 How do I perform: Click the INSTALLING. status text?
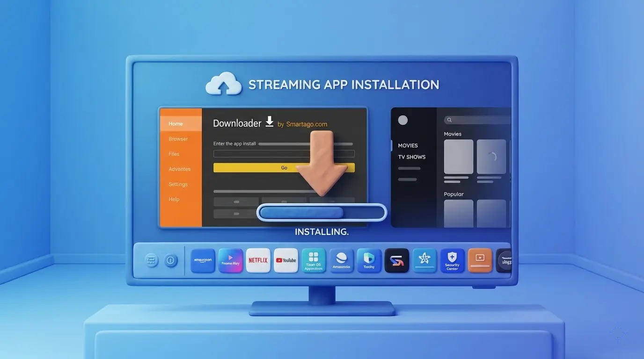322,232
